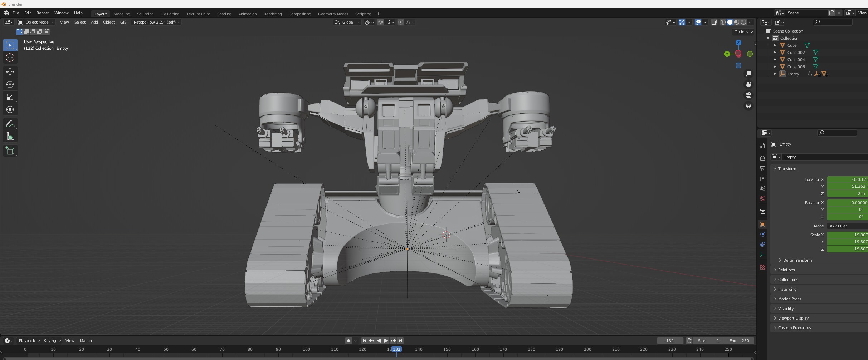
Task: Switch to Material Preview shading
Action: click(737, 22)
